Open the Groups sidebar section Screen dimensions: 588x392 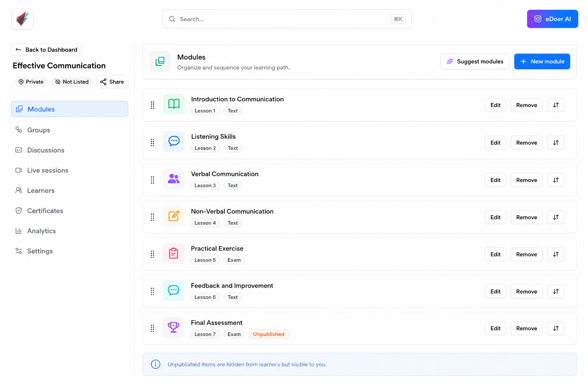pyautogui.click(x=70, y=130)
